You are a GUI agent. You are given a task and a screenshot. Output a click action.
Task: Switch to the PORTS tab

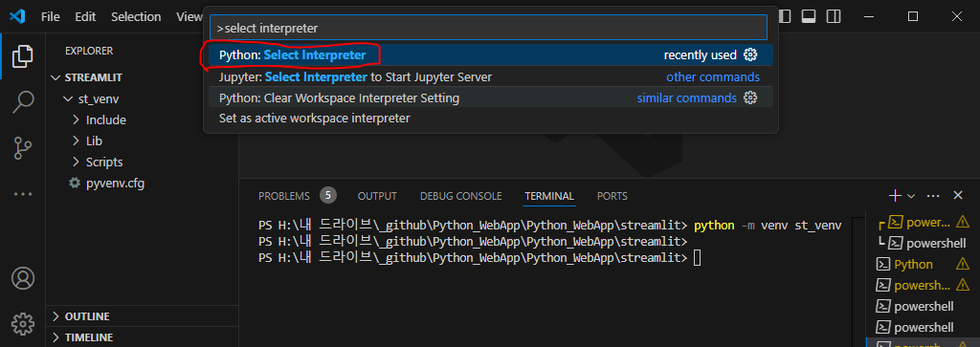[612, 196]
